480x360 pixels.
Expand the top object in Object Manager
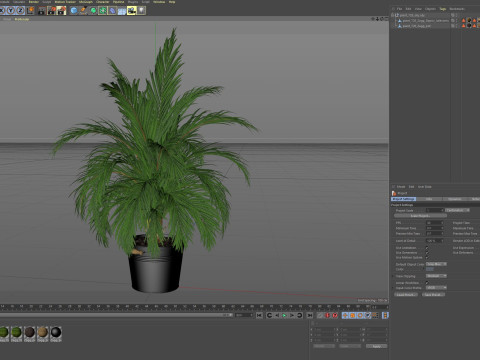[x=392, y=15]
